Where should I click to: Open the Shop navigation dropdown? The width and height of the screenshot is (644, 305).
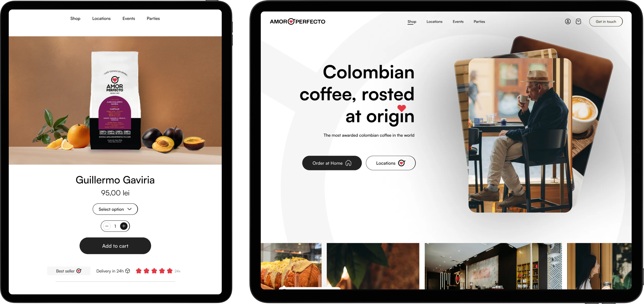coord(412,21)
